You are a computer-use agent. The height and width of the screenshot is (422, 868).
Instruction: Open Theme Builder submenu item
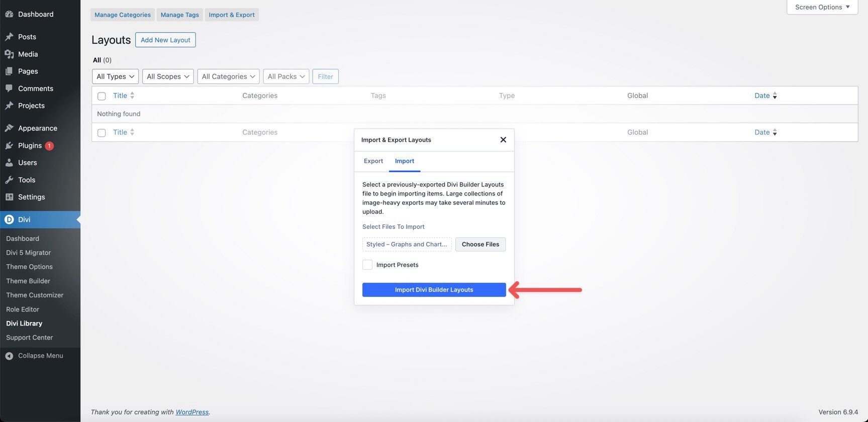tap(28, 281)
